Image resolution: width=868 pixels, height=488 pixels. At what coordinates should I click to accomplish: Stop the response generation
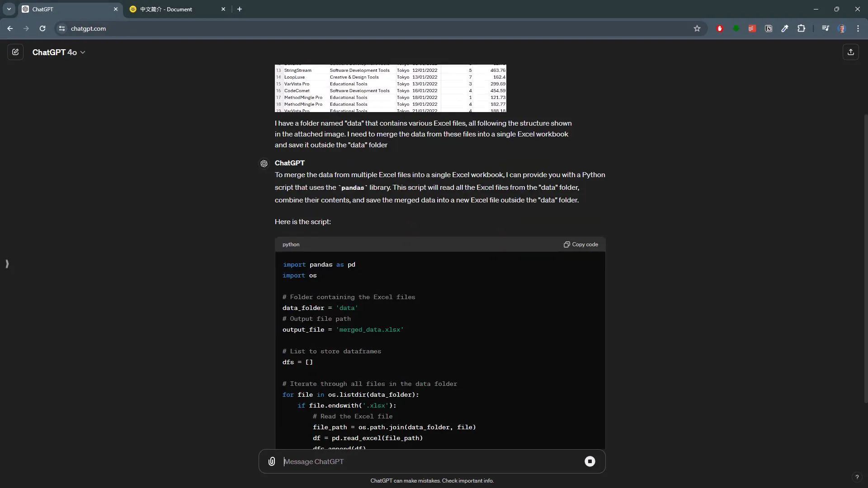click(x=590, y=461)
